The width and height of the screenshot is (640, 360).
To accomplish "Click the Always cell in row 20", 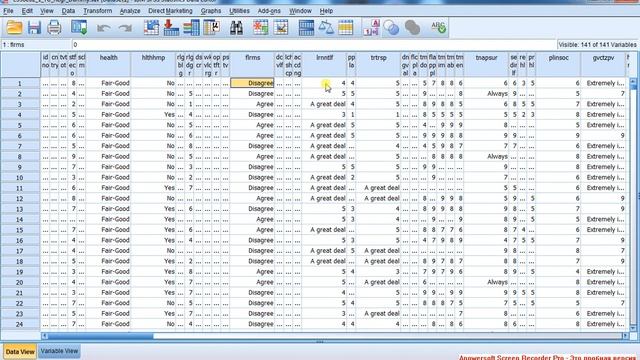I will [486, 282].
